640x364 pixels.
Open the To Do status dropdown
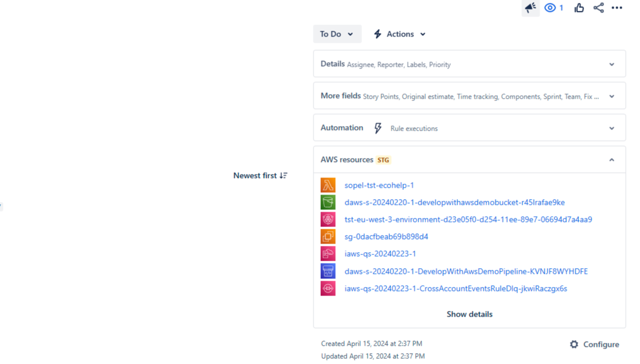coord(337,34)
